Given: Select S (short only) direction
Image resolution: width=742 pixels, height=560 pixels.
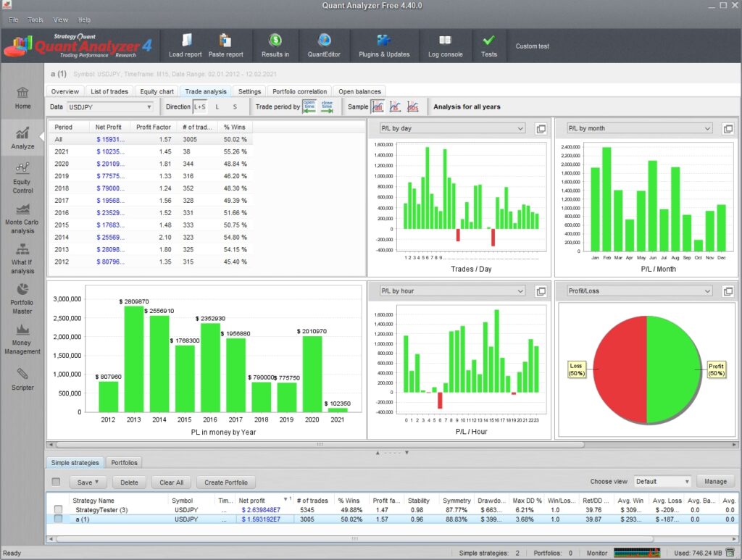Looking at the screenshot, I should click(x=235, y=107).
